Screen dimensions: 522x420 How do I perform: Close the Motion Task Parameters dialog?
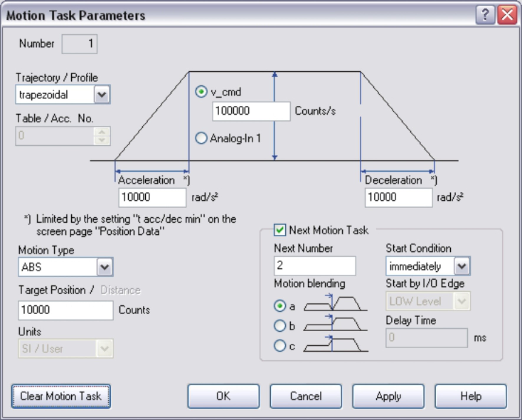coord(507,15)
